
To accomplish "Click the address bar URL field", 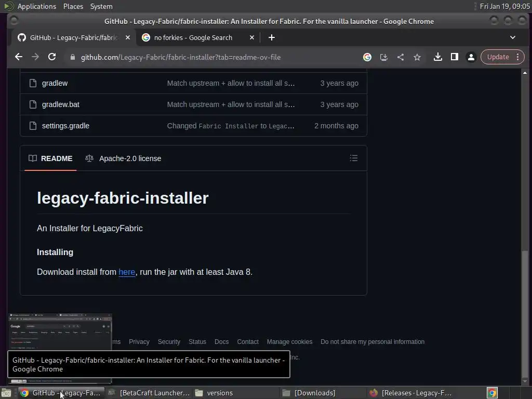I will tap(180, 57).
